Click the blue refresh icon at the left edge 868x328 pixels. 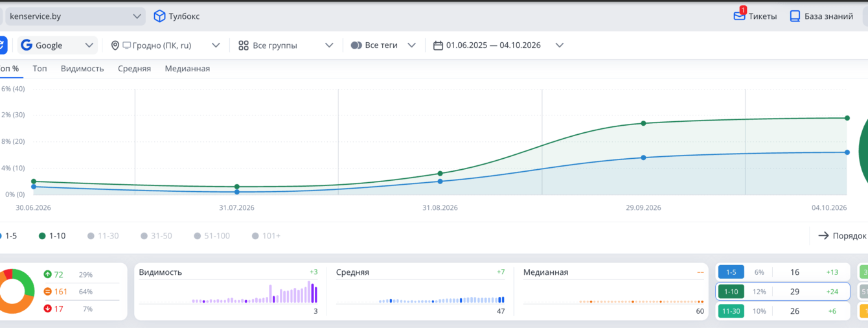[2, 45]
